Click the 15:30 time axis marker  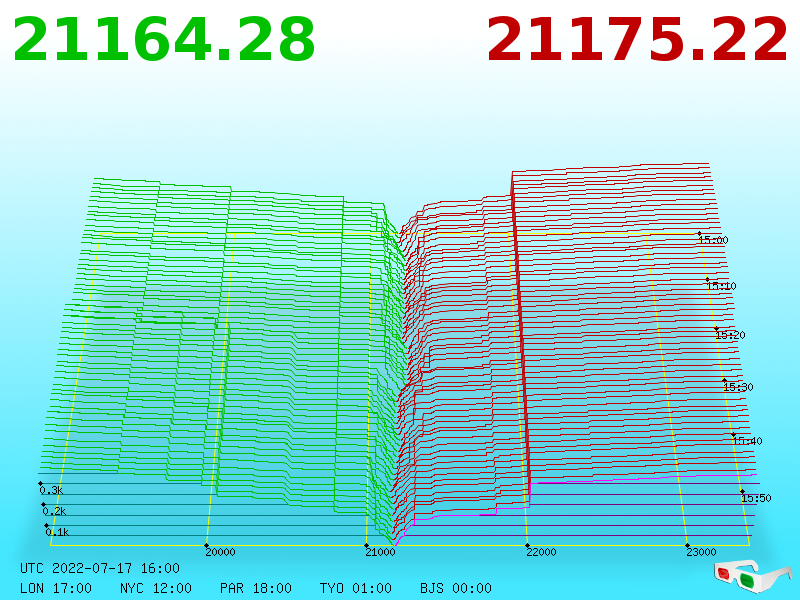click(x=738, y=387)
